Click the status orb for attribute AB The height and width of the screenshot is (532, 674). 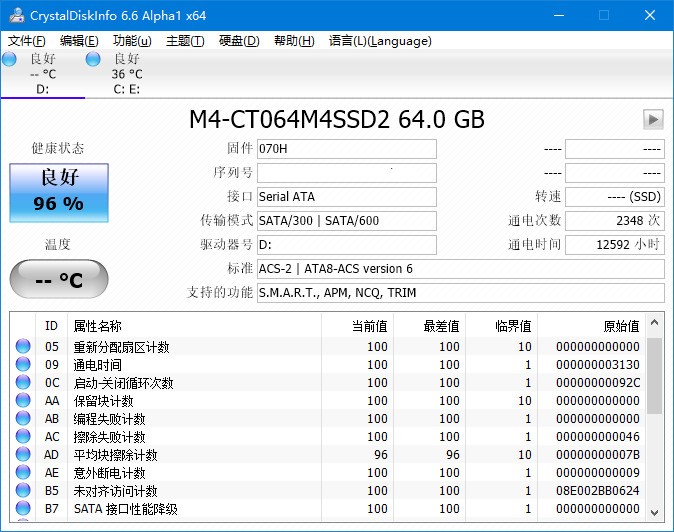23,418
